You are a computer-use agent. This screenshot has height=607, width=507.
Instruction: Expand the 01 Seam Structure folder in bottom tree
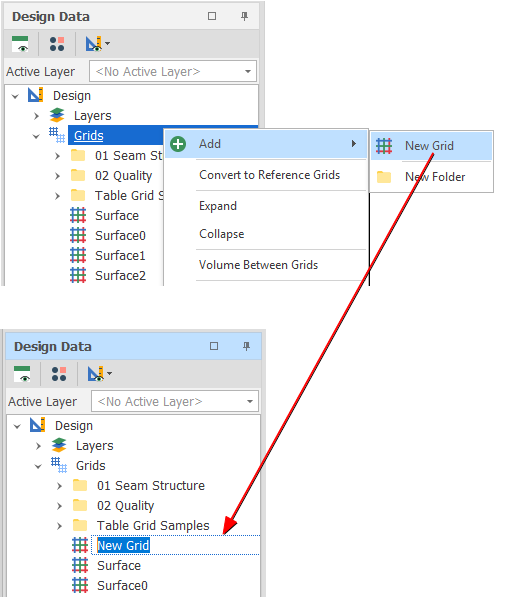coord(59,486)
